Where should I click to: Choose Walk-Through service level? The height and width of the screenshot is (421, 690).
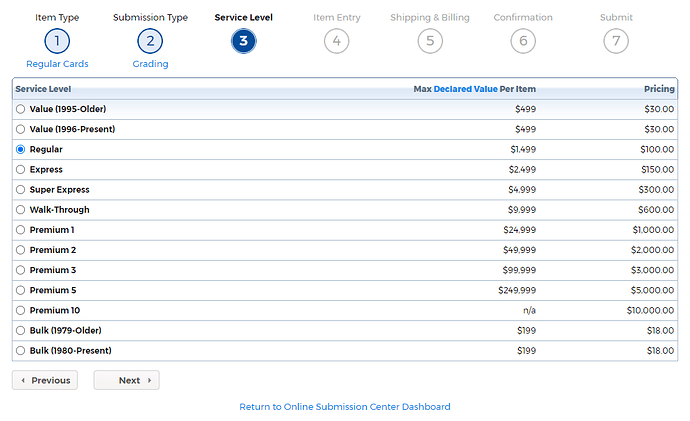tap(21, 210)
